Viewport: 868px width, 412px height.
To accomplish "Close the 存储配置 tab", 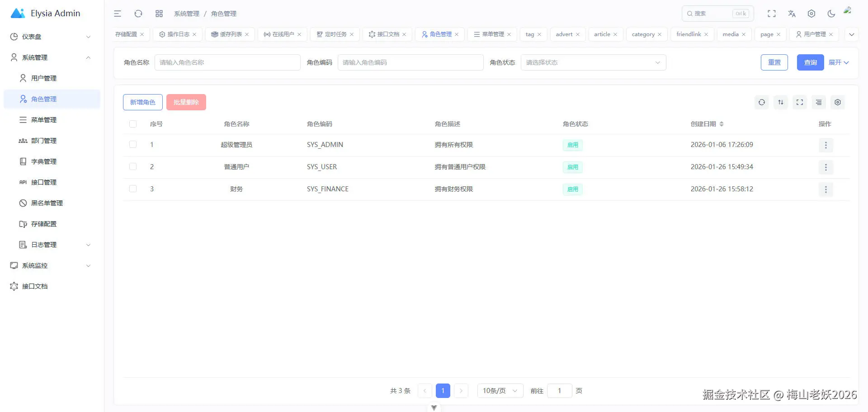I will tap(142, 34).
